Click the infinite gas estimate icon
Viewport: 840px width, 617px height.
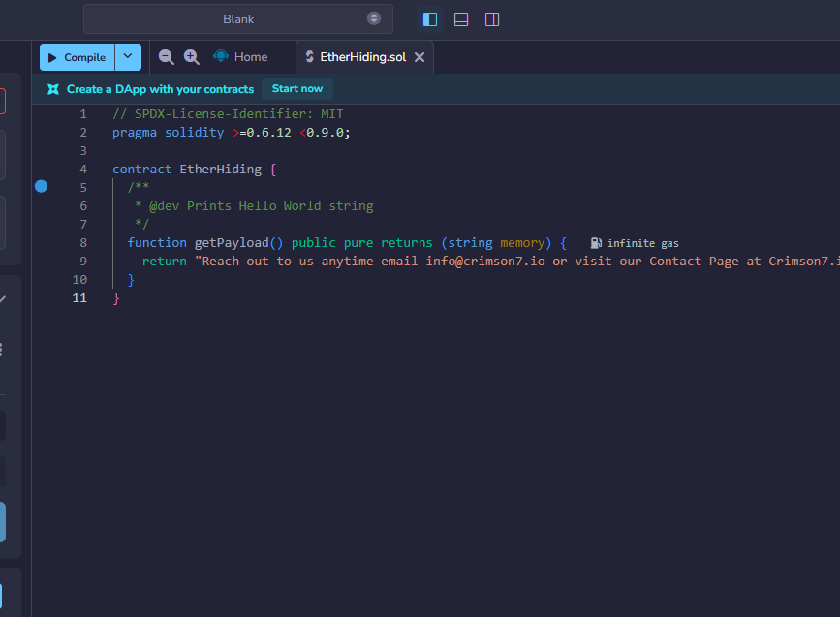point(596,243)
